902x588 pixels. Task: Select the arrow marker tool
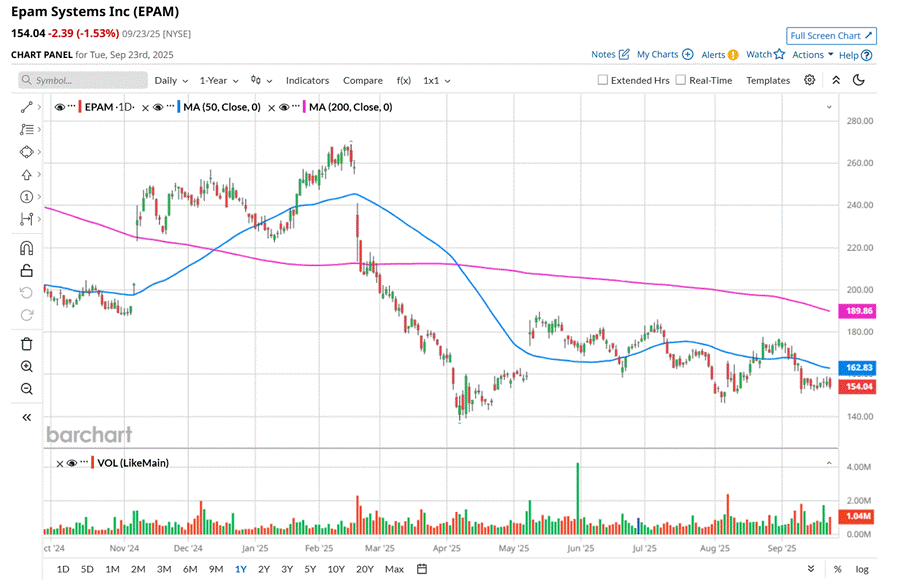[x=26, y=174]
